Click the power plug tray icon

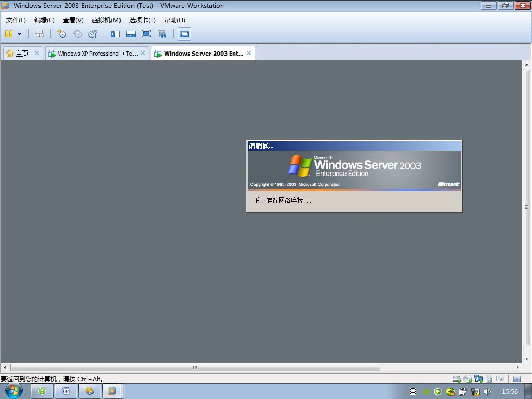pyautogui.click(x=462, y=392)
